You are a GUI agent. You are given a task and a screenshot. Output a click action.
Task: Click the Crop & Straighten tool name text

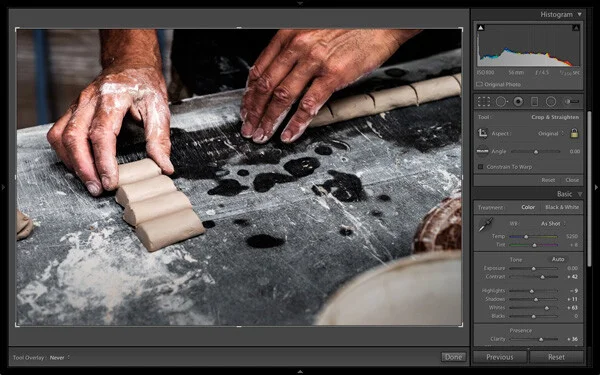555,117
